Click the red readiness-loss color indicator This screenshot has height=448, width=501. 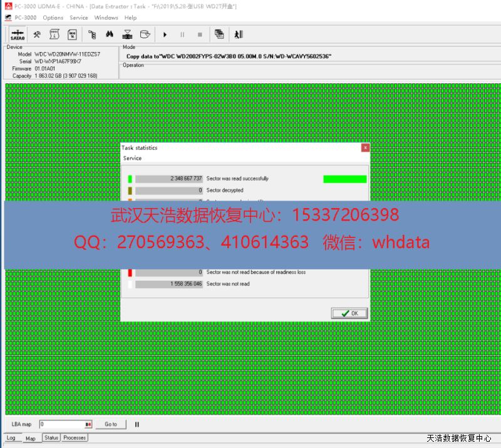130,273
